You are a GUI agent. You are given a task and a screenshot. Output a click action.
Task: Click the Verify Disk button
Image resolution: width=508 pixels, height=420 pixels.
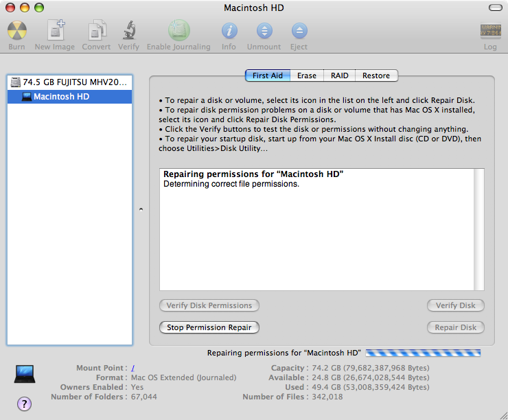click(x=456, y=305)
